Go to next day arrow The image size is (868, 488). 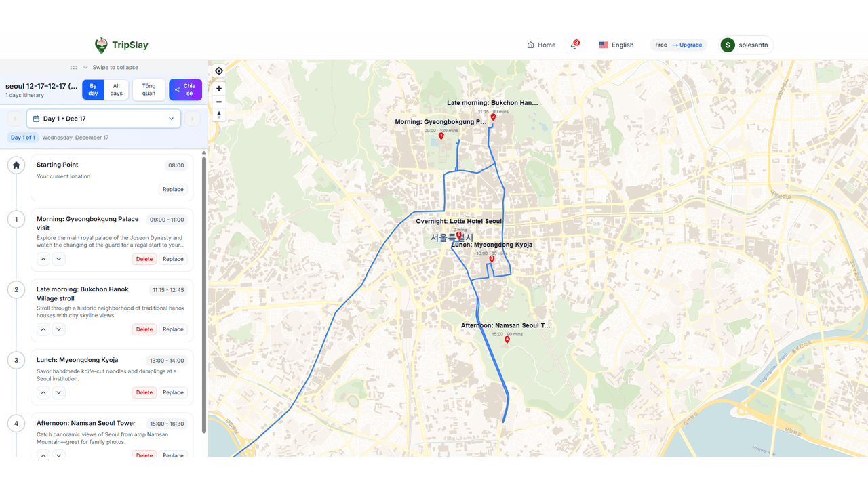point(193,119)
